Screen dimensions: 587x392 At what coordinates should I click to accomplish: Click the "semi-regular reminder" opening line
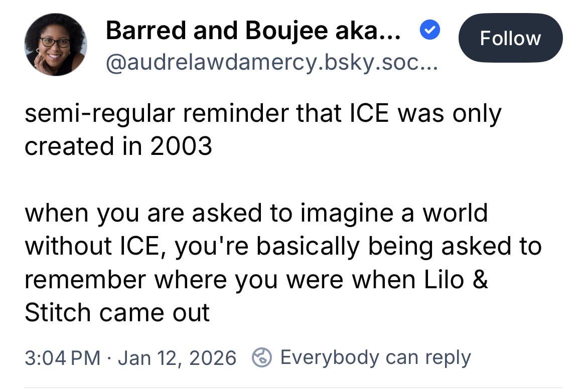point(262,114)
